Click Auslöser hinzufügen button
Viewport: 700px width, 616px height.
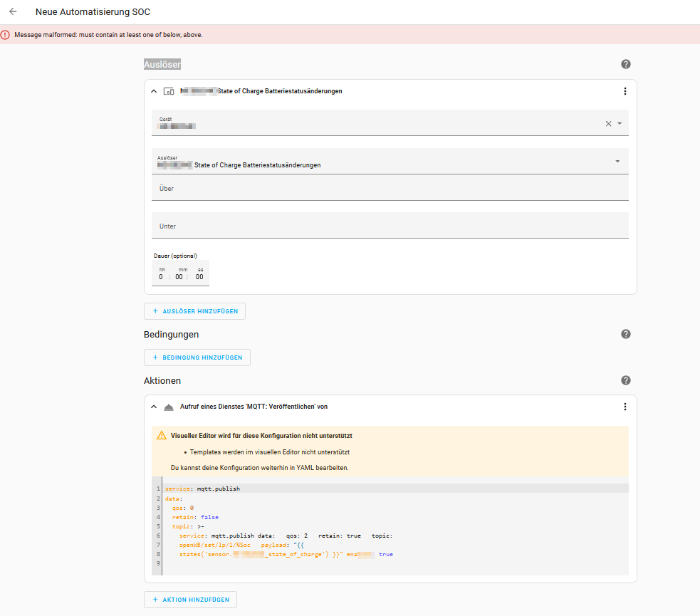[195, 311]
